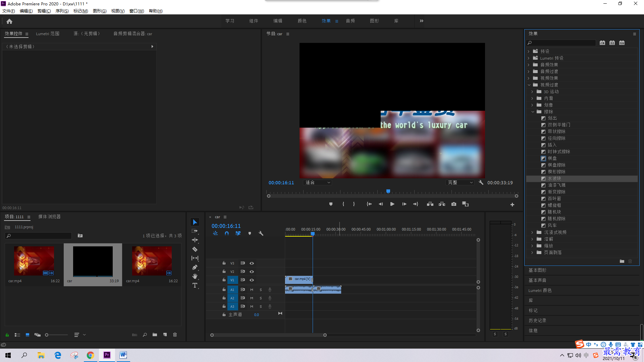Click the Home icon

pos(9,21)
